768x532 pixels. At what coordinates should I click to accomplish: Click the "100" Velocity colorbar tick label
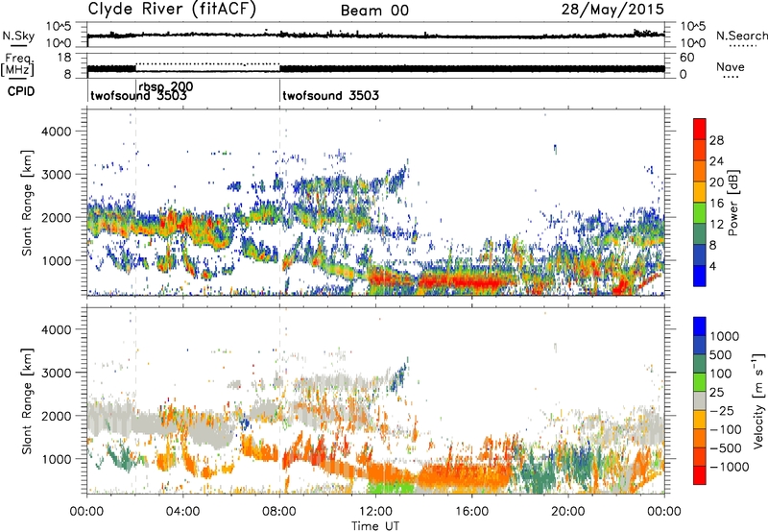721,374
